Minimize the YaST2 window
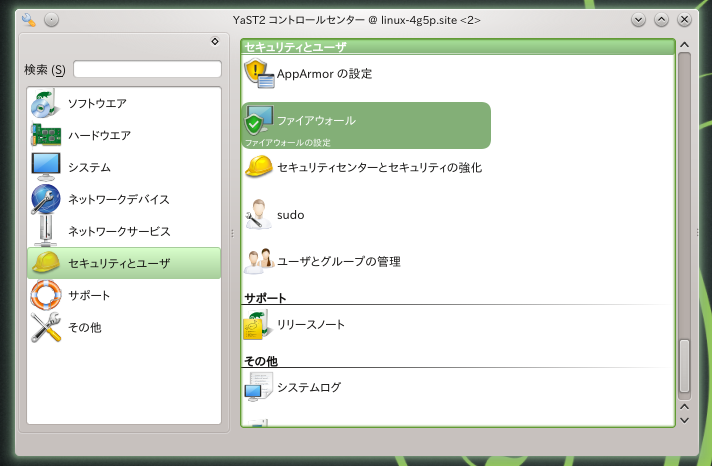The height and width of the screenshot is (466, 712). click(x=638, y=20)
